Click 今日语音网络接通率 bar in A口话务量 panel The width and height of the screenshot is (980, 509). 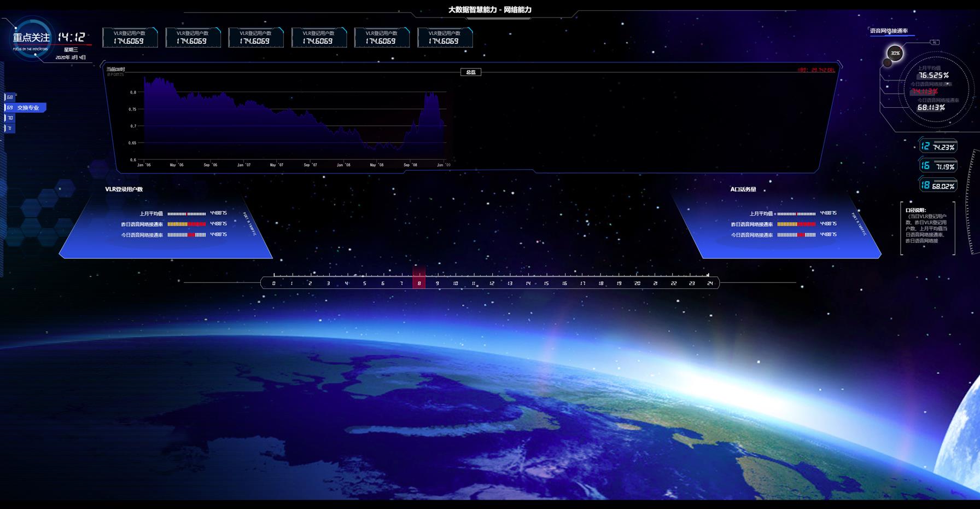coord(796,235)
